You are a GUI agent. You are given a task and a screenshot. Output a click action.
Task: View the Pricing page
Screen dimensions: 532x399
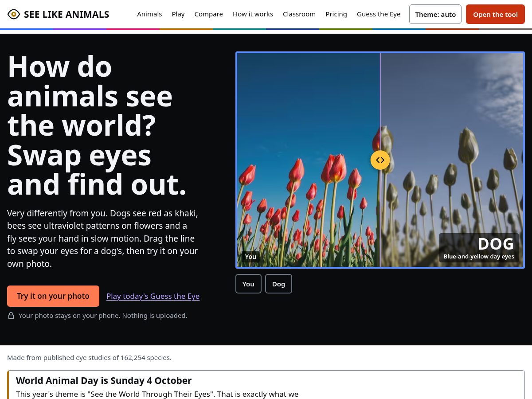pos(336,14)
